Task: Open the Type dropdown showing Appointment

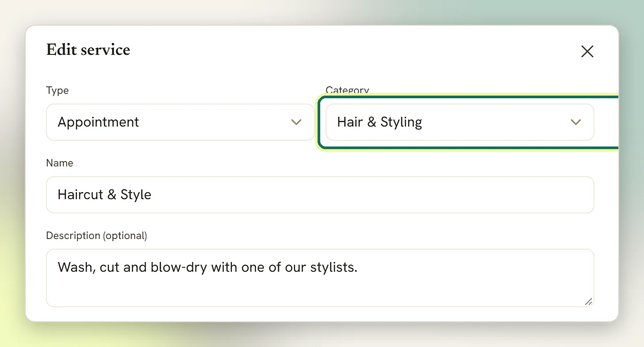Action: pyautogui.click(x=180, y=122)
